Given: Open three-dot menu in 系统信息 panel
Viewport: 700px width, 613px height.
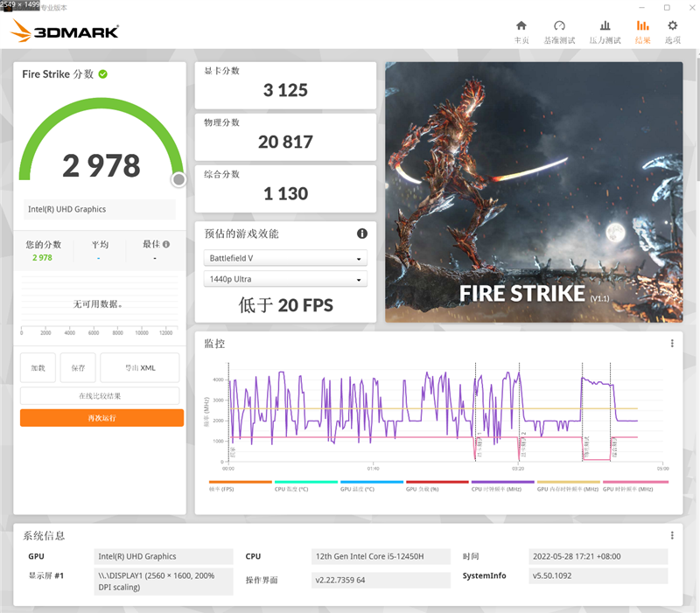Looking at the screenshot, I should point(672,535).
